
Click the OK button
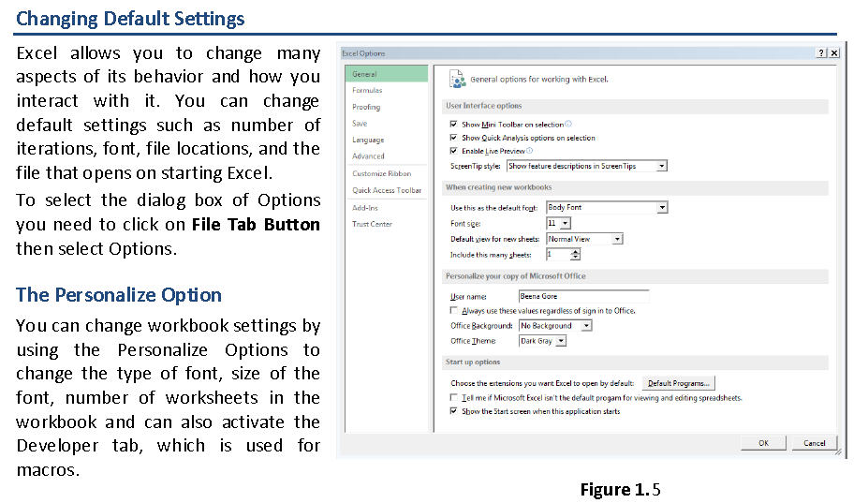pos(763,443)
